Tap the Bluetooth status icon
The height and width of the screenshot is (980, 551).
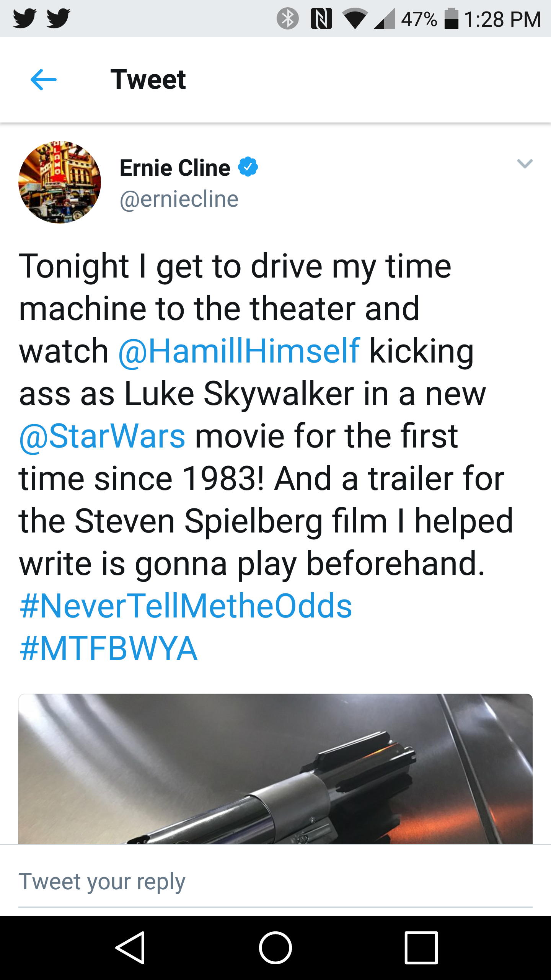[x=287, y=18]
